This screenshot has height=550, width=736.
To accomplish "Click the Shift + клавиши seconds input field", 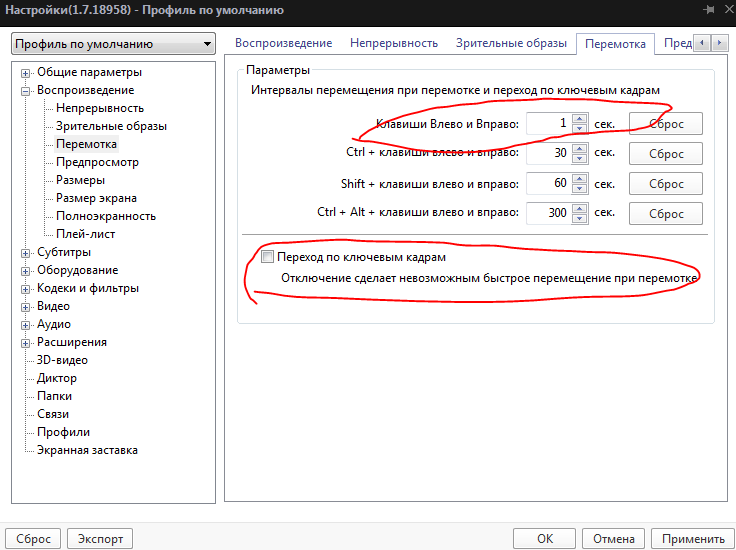I will [x=547, y=184].
